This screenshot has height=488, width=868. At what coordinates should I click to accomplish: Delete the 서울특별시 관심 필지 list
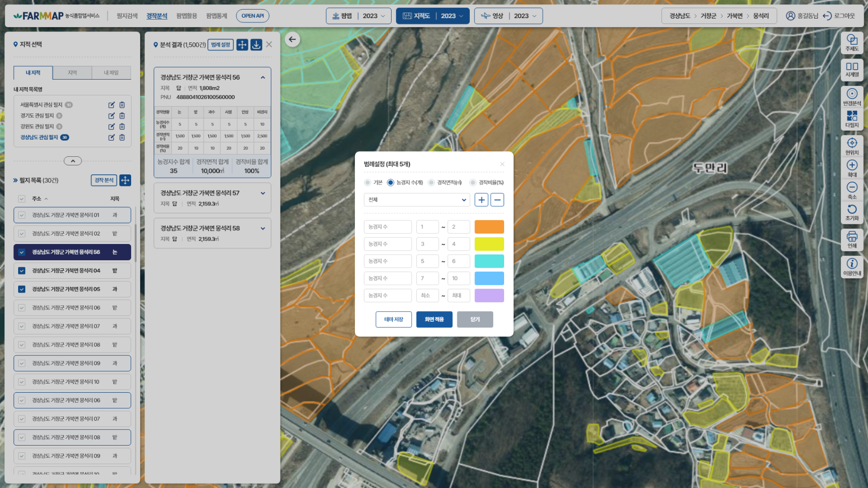pyautogui.click(x=122, y=105)
